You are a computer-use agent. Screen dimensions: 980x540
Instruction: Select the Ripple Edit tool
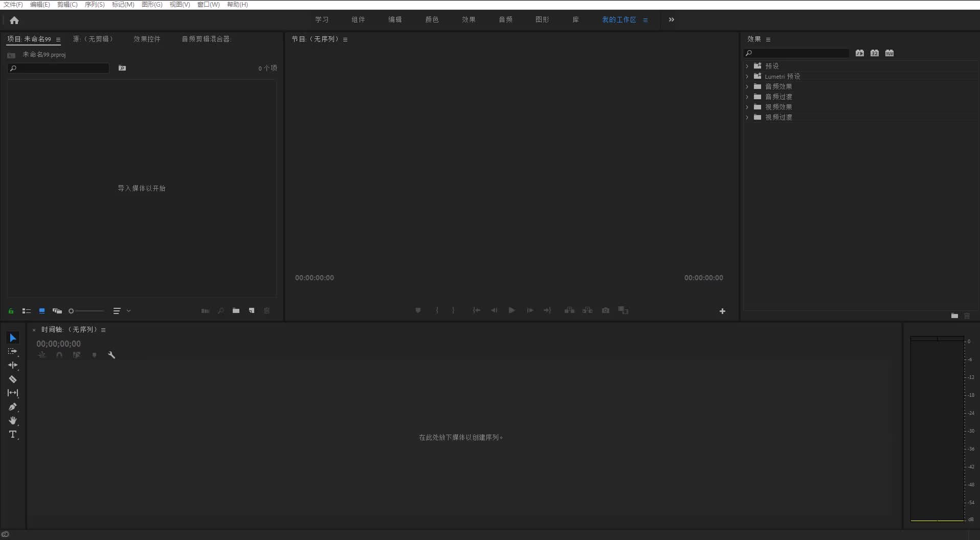(13, 365)
